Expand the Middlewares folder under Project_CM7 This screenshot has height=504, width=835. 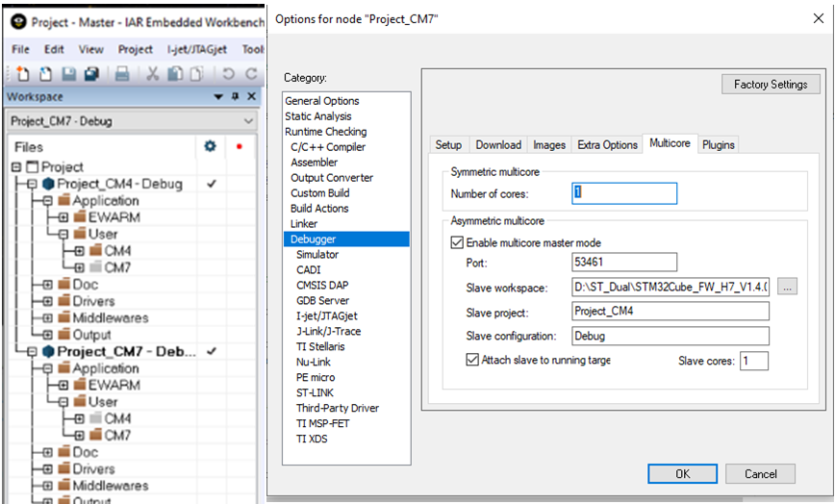tap(48, 486)
